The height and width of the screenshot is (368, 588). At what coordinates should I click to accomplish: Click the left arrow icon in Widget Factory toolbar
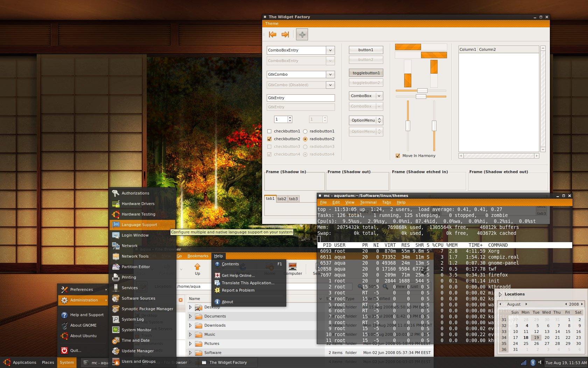[x=272, y=34]
